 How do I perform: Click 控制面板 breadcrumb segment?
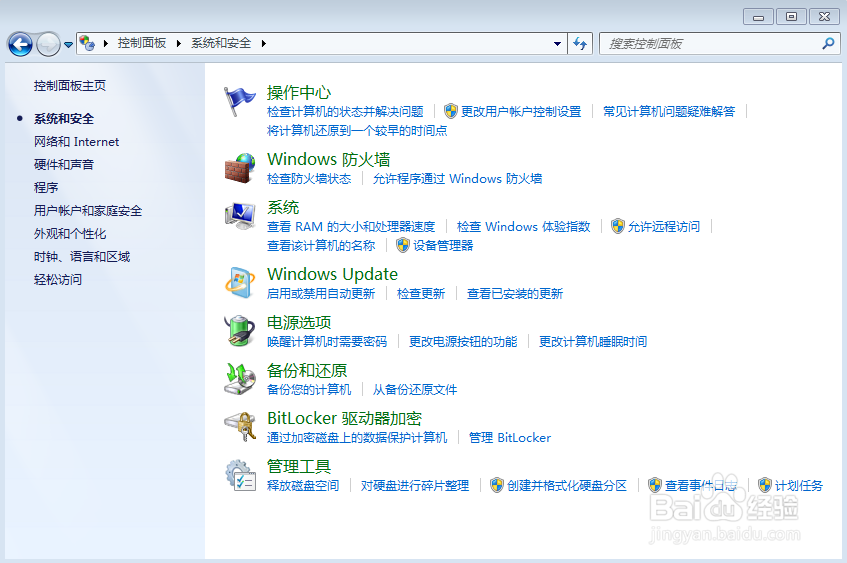142,43
